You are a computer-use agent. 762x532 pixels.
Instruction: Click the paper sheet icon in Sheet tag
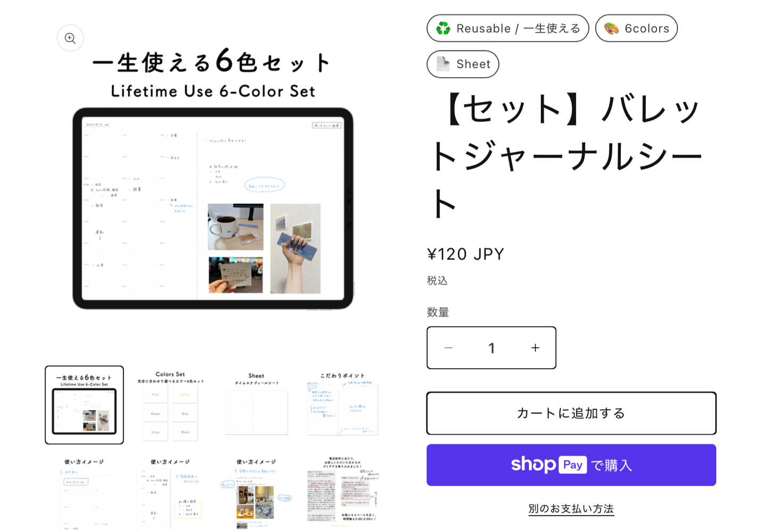(x=443, y=64)
